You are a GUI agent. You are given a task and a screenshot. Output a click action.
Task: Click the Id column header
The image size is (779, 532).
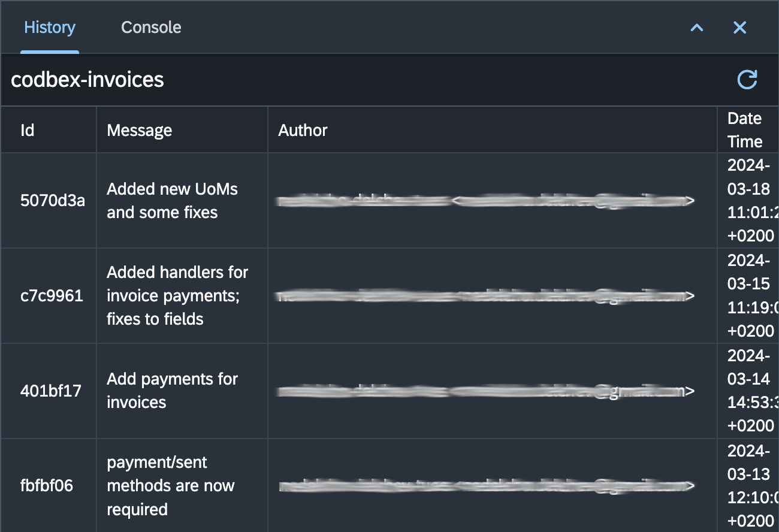pos(28,130)
